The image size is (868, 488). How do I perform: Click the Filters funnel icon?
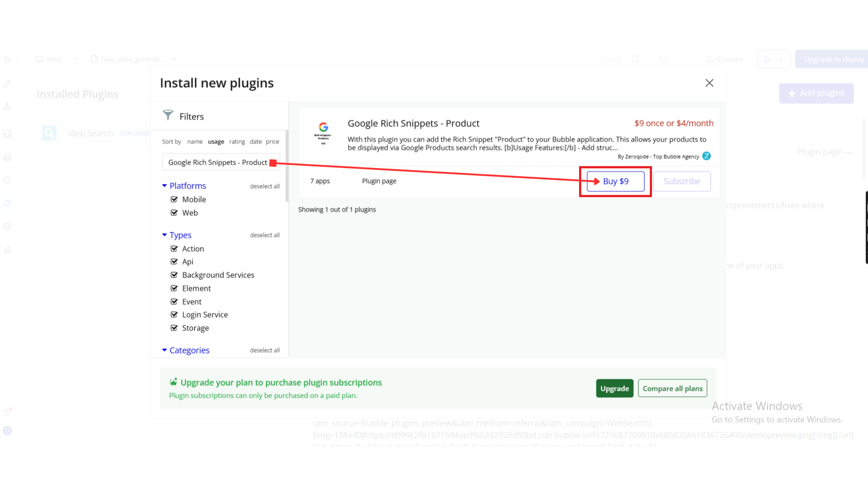[x=168, y=115]
